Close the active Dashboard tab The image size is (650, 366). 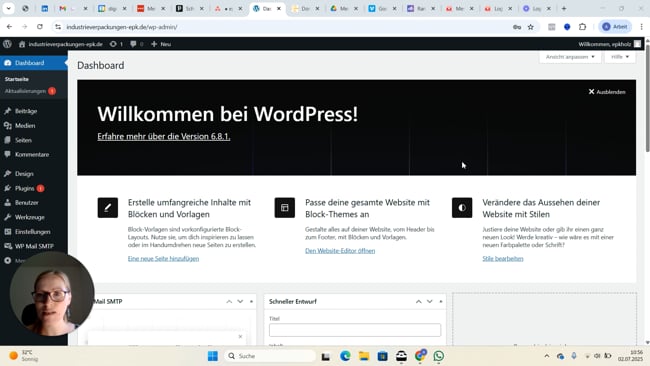[x=279, y=8]
